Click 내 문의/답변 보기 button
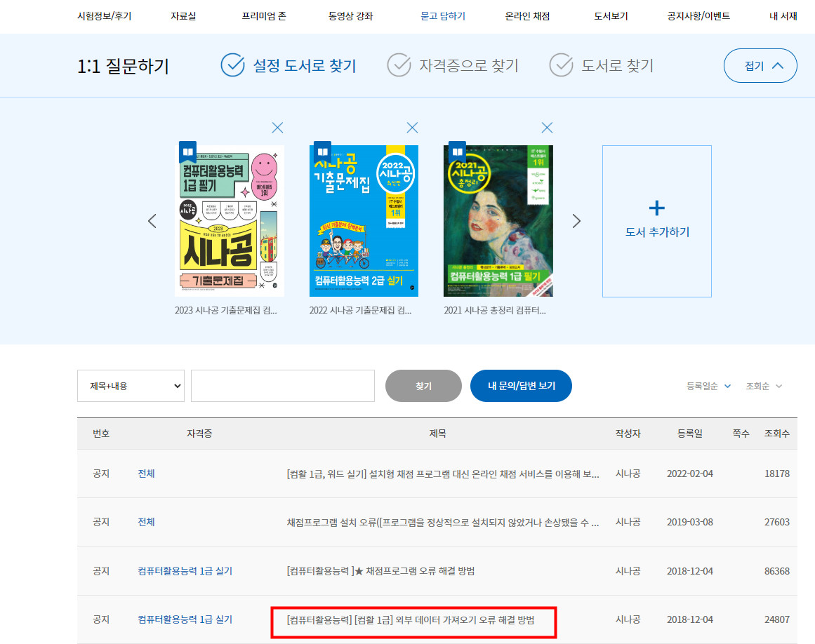 point(521,386)
